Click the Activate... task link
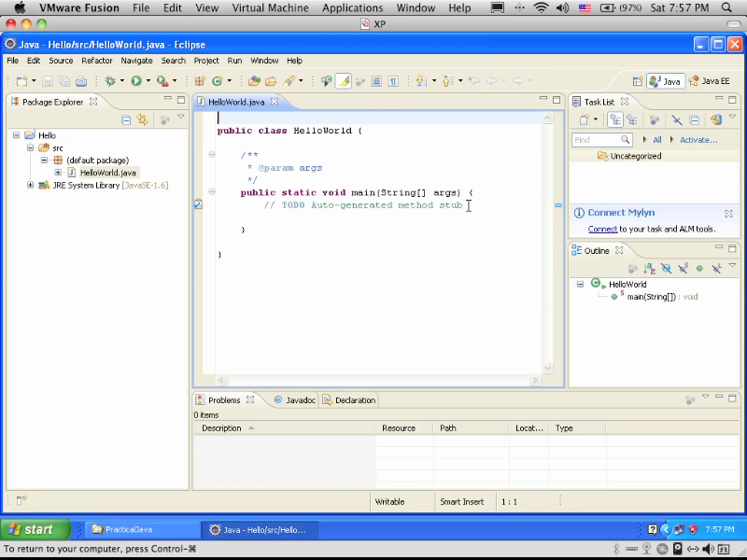The width and height of the screenshot is (747, 560). [698, 139]
